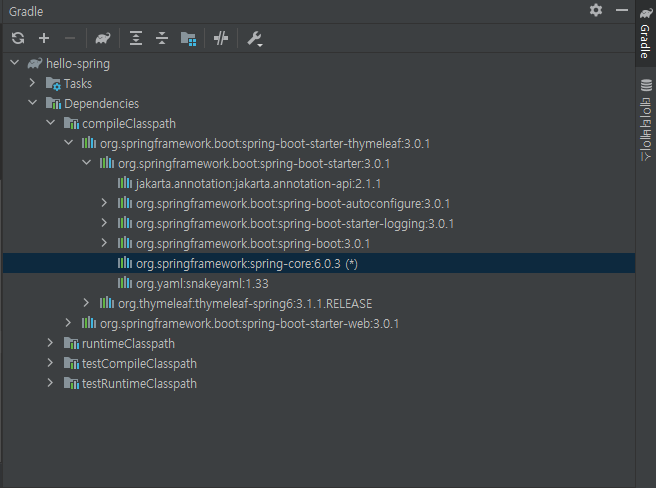Expand spring-boot-starter-web:3.0.1 dependency

coord(68,323)
